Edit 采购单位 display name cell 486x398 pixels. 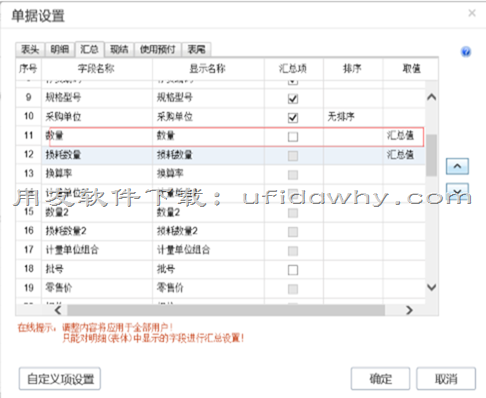[x=208, y=117]
